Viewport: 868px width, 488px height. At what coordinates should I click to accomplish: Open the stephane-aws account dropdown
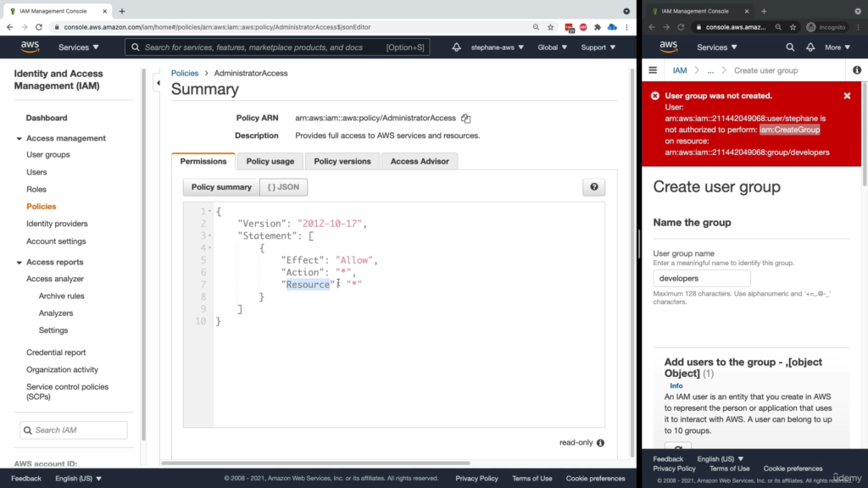pyautogui.click(x=497, y=47)
